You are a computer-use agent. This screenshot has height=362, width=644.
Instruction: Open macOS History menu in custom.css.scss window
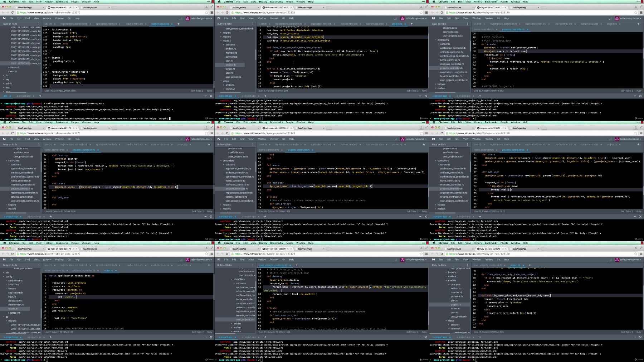point(49,1)
